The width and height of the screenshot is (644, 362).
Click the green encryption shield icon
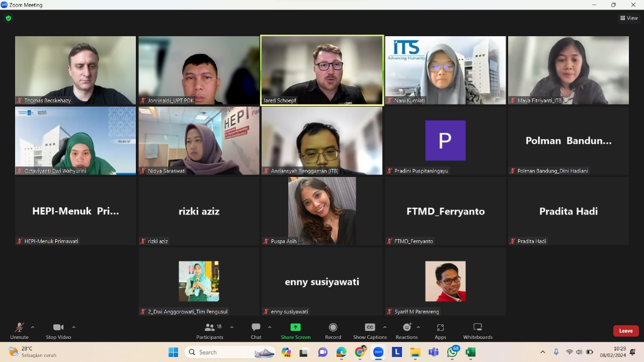pyautogui.click(x=8, y=18)
